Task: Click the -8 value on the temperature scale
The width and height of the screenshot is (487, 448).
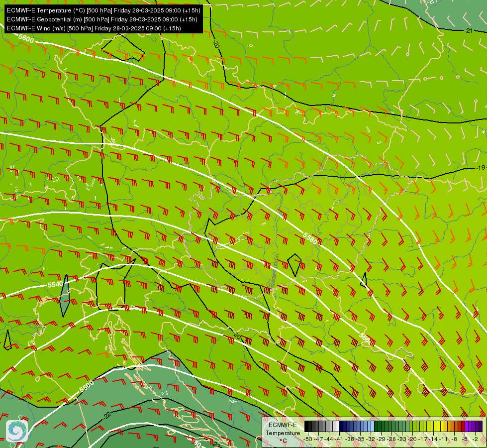Action: (x=454, y=439)
